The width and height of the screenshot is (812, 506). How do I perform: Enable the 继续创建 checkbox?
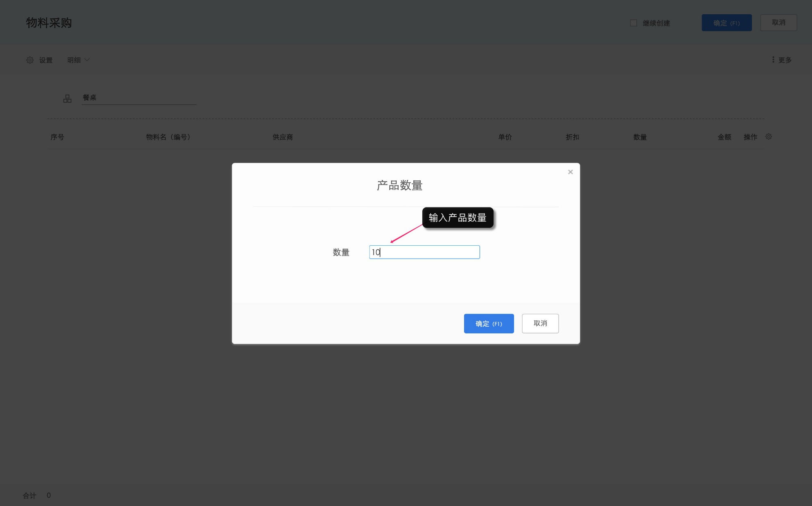click(x=633, y=23)
